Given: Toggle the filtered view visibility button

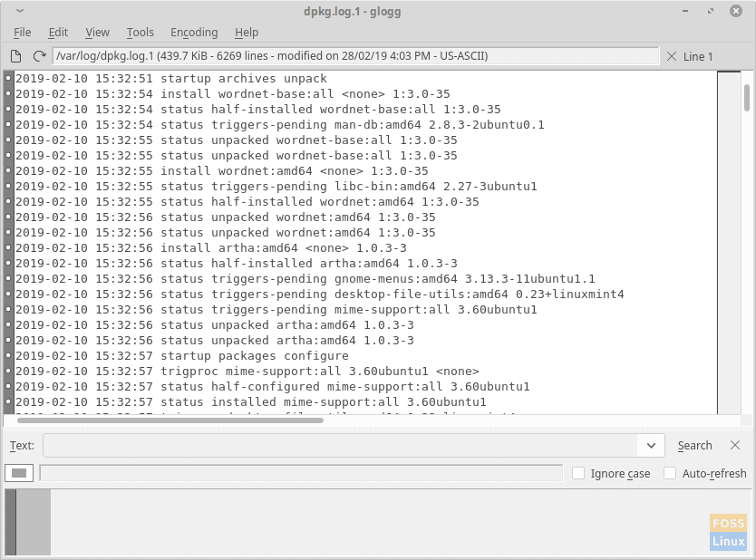Looking at the screenshot, I should [19, 473].
